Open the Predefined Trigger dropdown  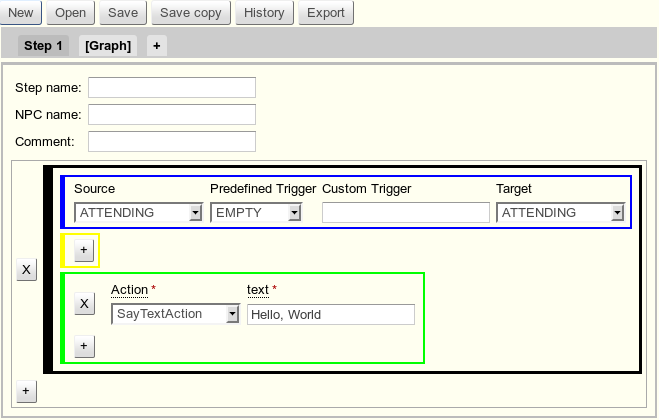point(256,213)
